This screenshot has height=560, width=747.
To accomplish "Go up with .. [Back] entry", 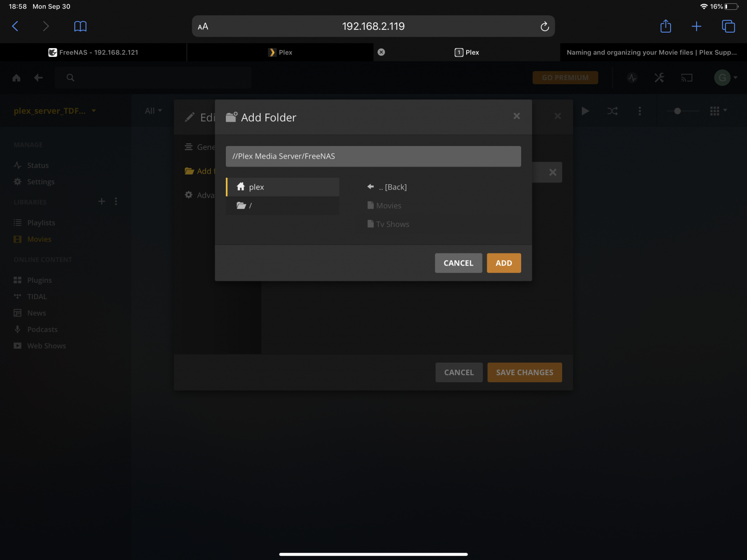I will [x=387, y=187].
